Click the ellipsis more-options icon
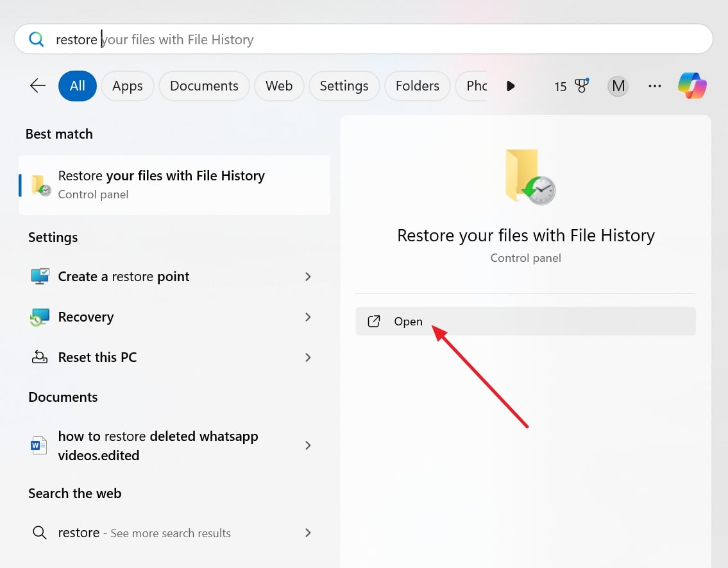The height and width of the screenshot is (568, 728). tap(655, 85)
